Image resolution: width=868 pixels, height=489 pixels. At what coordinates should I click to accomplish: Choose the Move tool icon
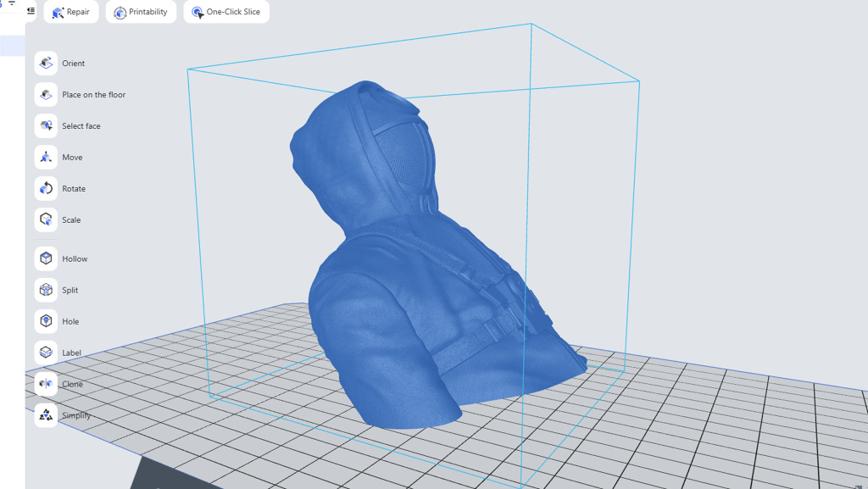pyautogui.click(x=46, y=158)
